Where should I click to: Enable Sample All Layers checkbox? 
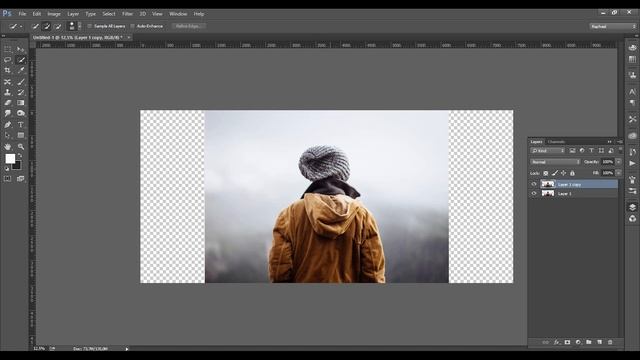90,26
